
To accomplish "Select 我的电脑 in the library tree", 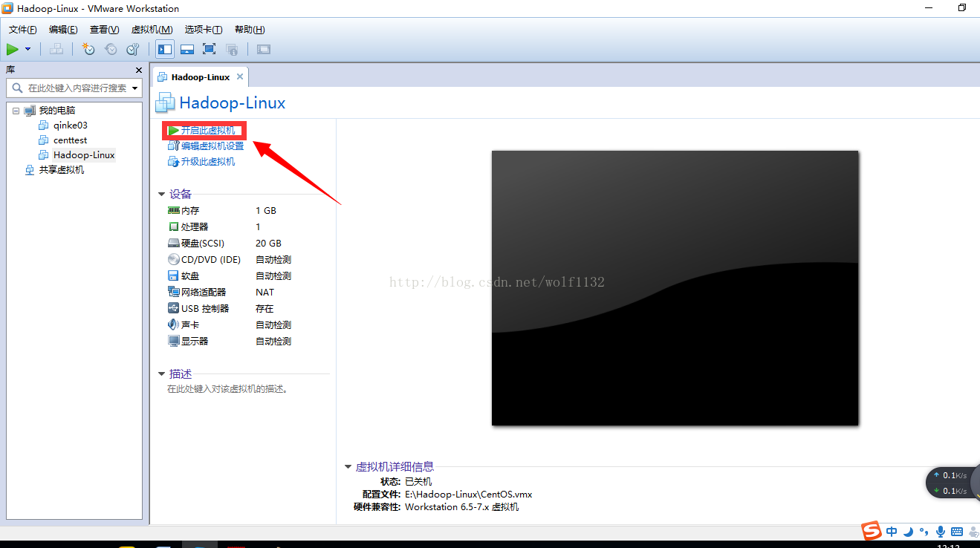I will coord(57,111).
